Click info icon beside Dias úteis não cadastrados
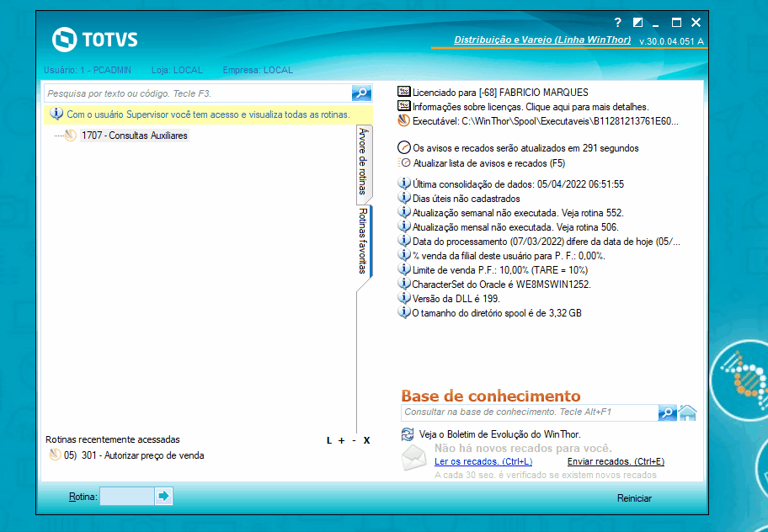The image size is (768, 532). [403, 198]
